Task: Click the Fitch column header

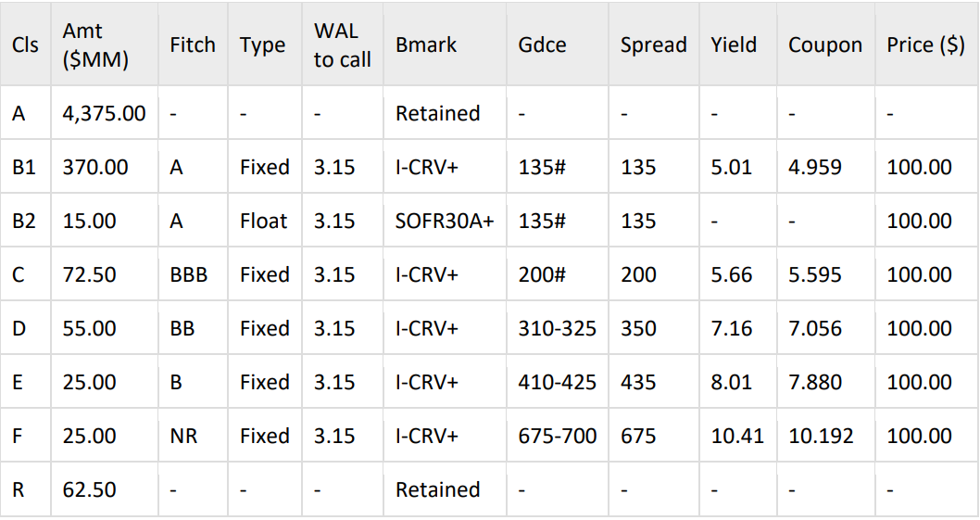Action: pyautogui.click(x=192, y=44)
